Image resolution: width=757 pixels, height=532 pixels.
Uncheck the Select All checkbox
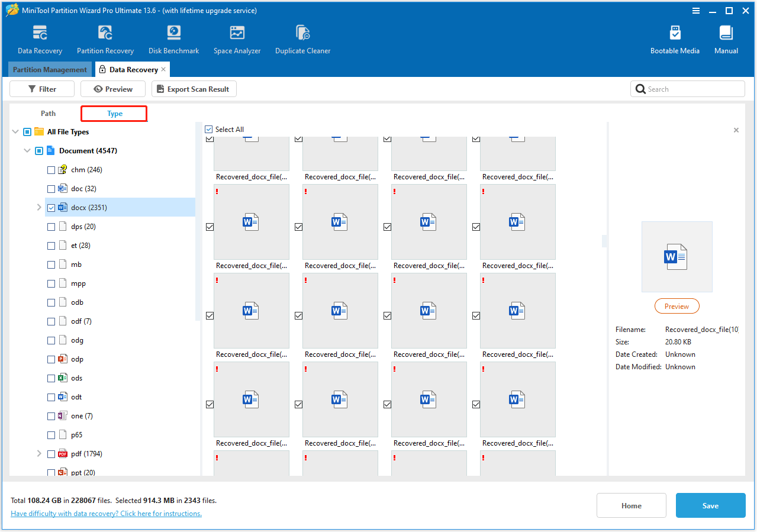(x=208, y=130)
